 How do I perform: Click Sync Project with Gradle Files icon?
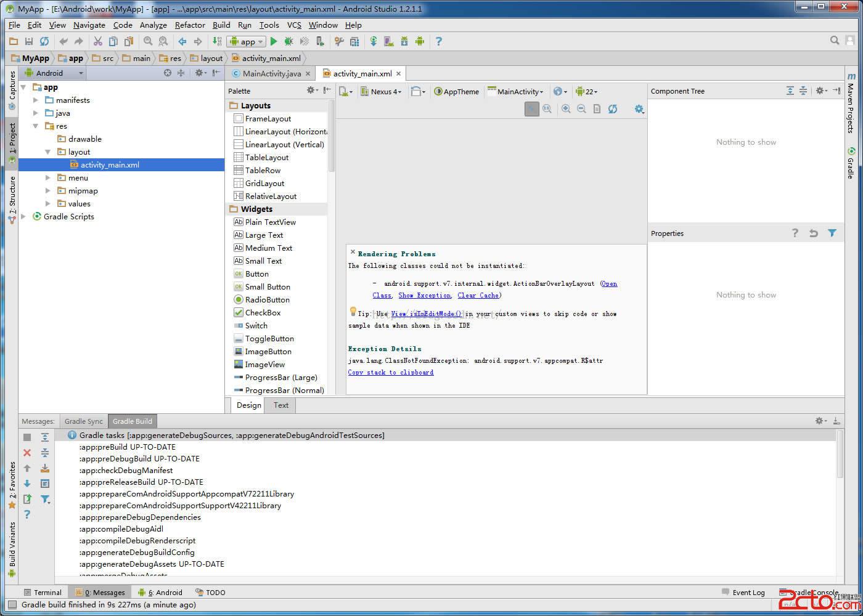point(374,41)
